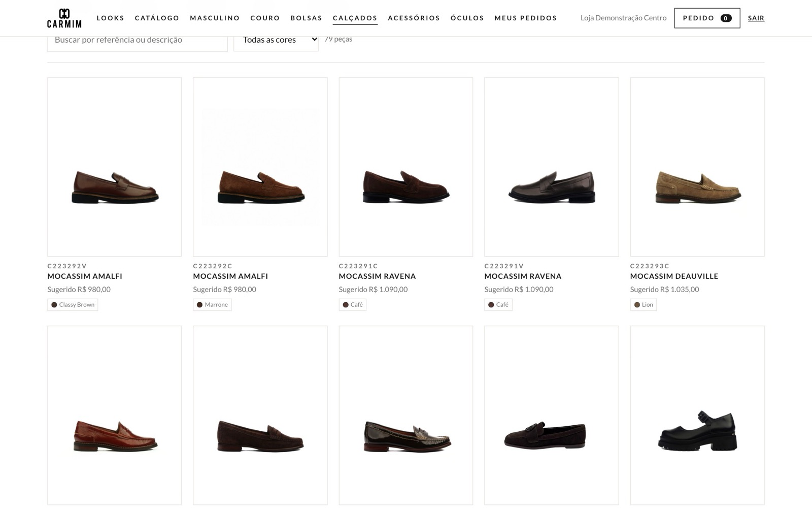This screenshot has height=508, width=812.
Task: Open the Bolsas category
Action: [306, 18]
